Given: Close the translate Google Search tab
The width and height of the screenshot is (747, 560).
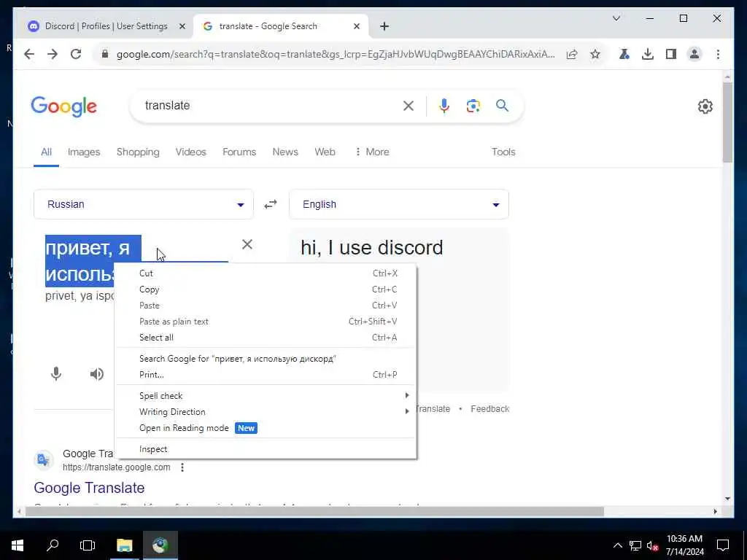Looking at the screenshot, I should pyautogui.click(x=356, y=26).
